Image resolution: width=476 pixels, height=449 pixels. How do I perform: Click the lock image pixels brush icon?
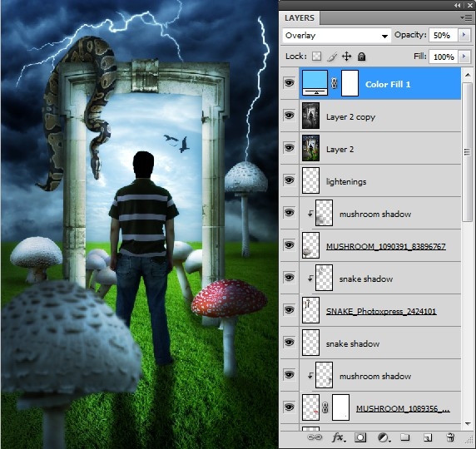tap(332, 57)
